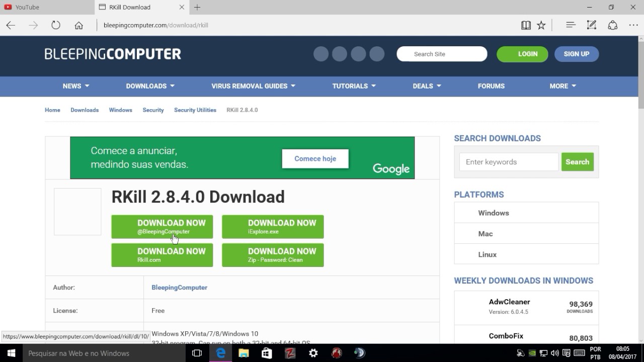Download the iExplore.exe version

273,227
